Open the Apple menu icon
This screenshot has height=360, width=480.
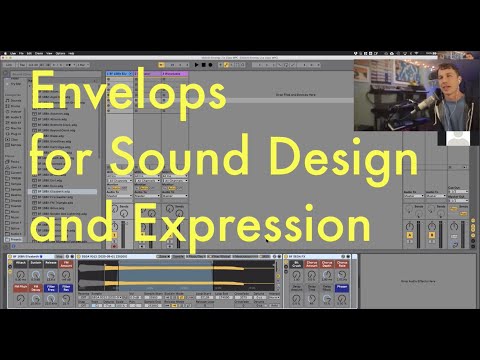(5, 53)
